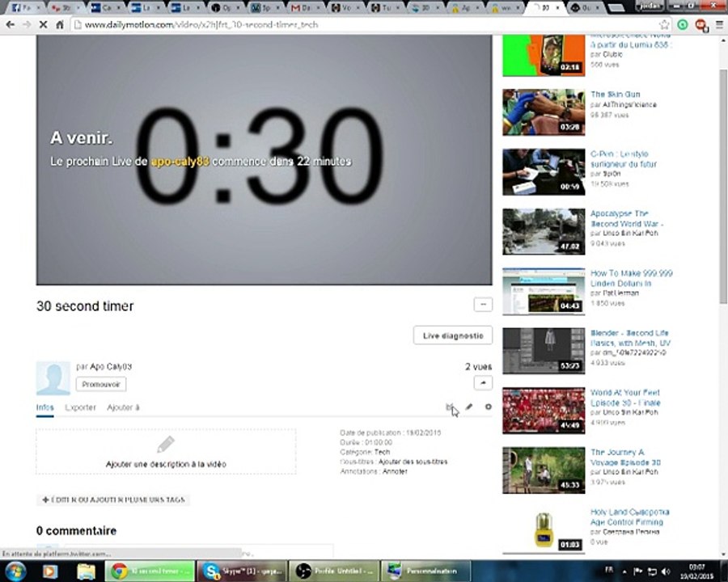Open the Tech category link
The width and height of the screenshot is (728, 582).
pyautogui.click(x=382, y=452)
